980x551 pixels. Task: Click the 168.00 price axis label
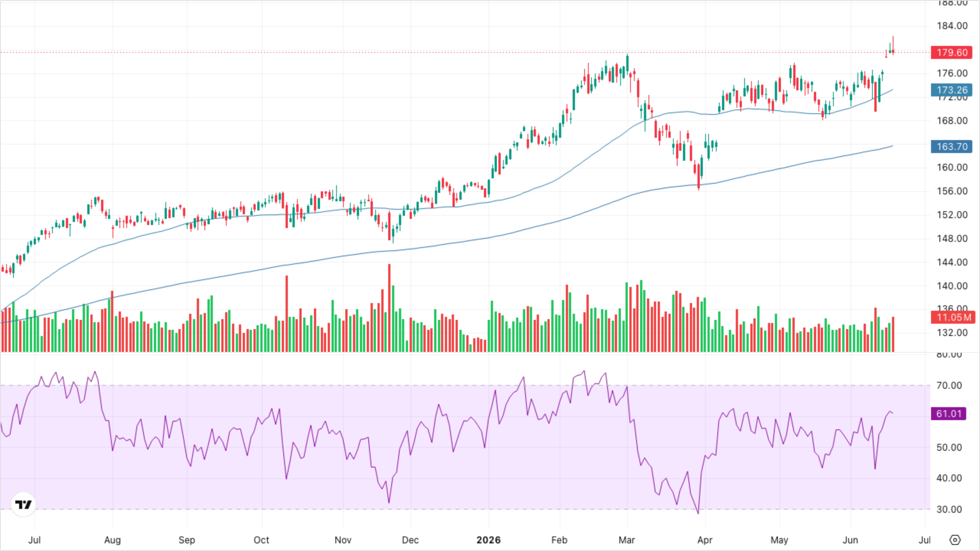952,121
